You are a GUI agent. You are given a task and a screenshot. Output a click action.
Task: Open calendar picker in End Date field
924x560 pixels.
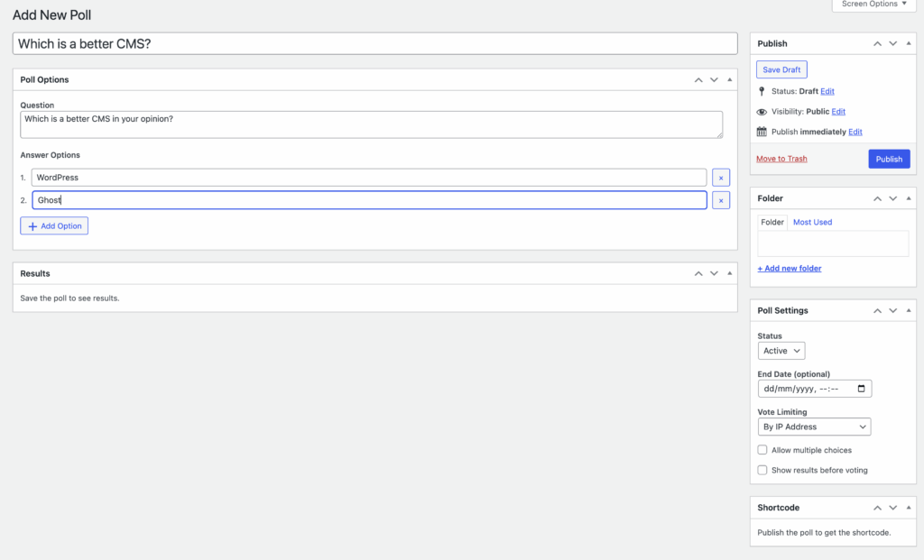click(x=862, y=390)
